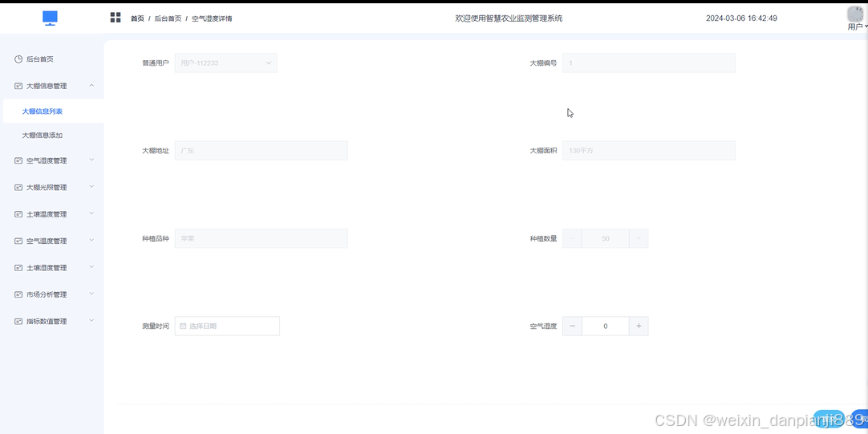Click the calendar icon in 测量时间 field
868x434 pixels.
pyautogui.click(x=183, y=326)
